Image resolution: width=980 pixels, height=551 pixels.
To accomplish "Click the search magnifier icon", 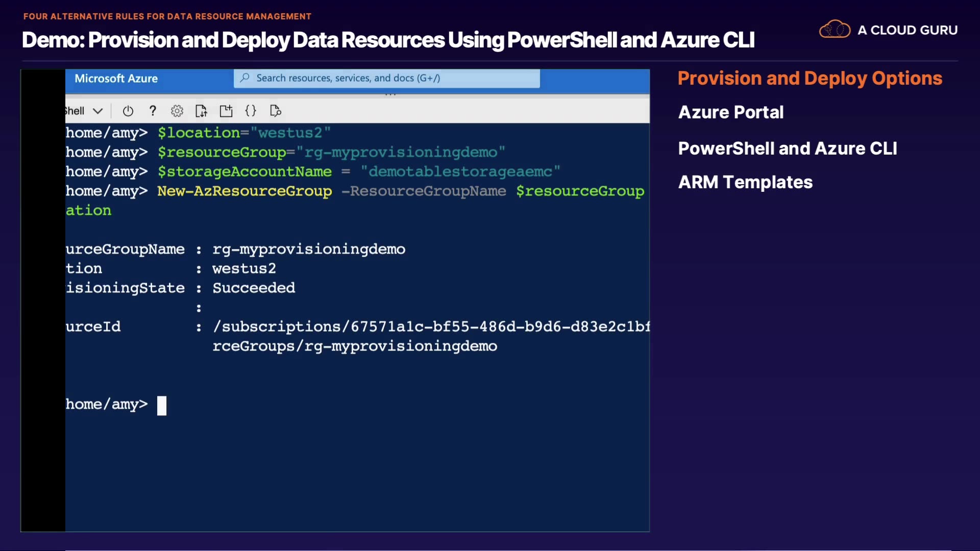I will (x=245, y=78).
